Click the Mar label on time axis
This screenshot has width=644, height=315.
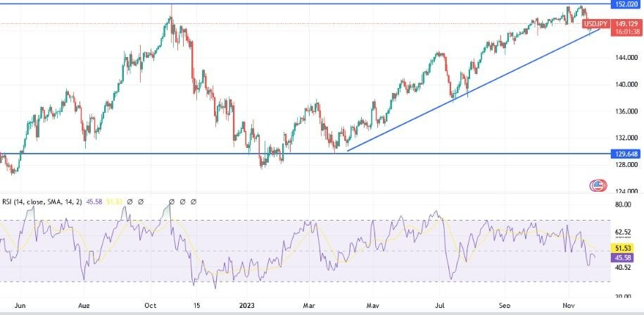[x=309, y=306]
